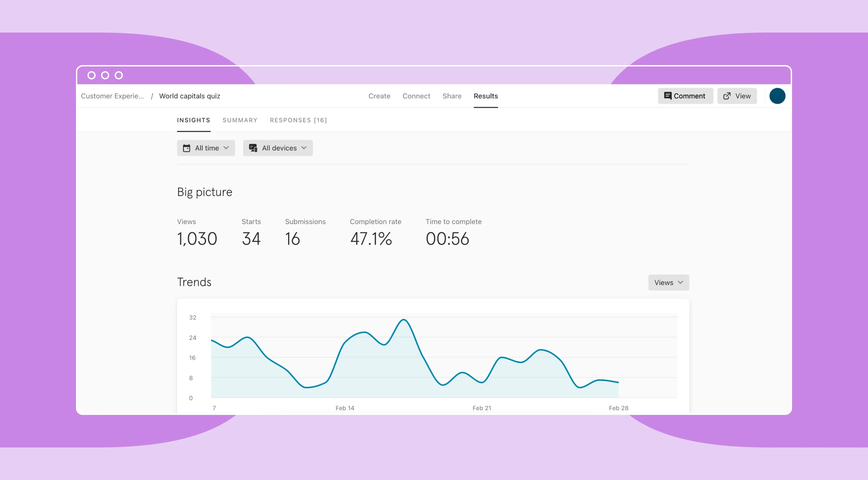
Task: Select the Results tab
Action: (486, 96)
